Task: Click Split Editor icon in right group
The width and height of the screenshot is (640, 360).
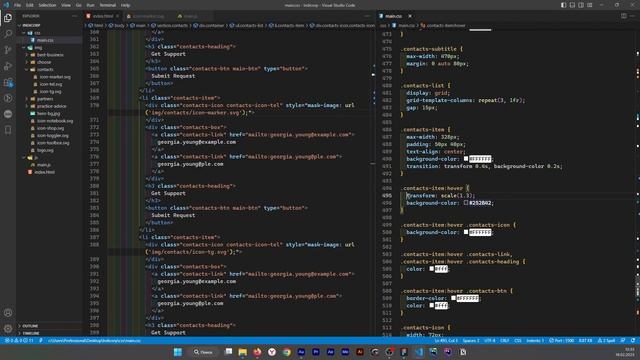Action: [x=624, y=16]
